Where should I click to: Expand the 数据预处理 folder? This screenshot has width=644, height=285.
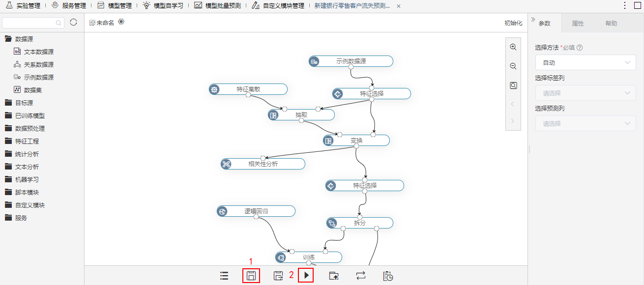click(x=24, y=128)
